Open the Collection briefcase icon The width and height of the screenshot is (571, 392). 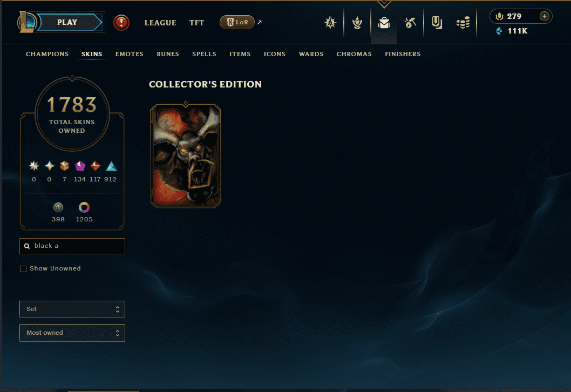tap(384, 23)
